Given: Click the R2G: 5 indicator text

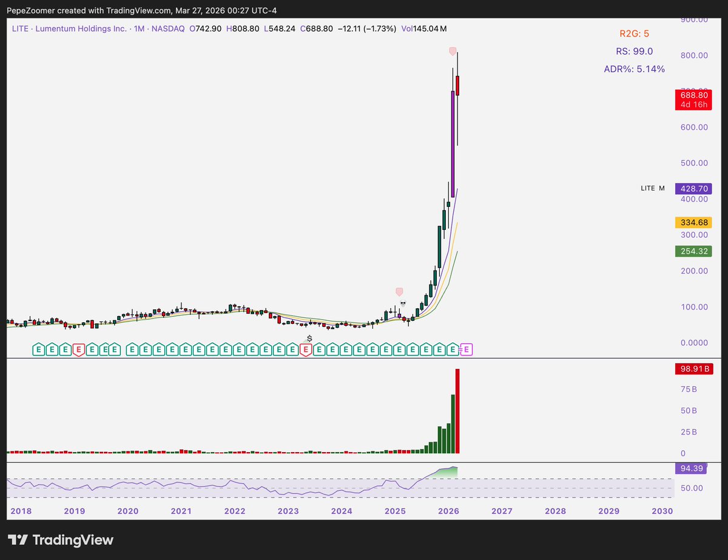Looking at the screenshot, I should [x=634, y=33].
